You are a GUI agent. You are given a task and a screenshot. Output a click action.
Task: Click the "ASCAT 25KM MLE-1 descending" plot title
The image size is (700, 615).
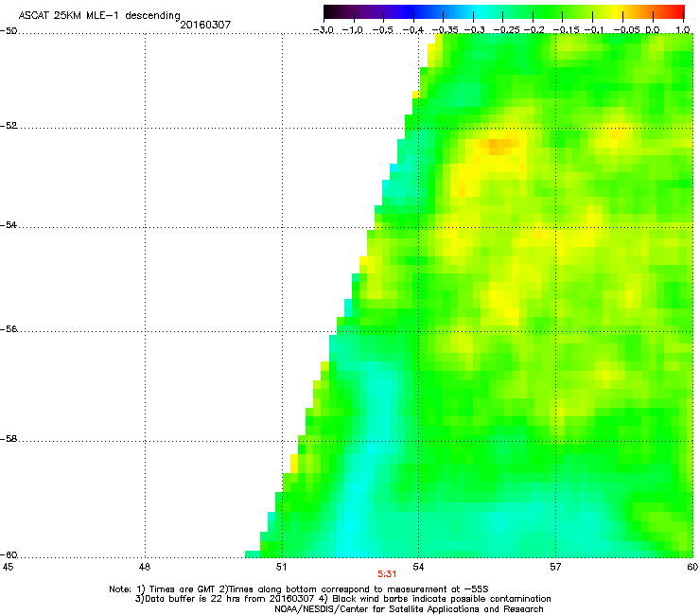point(99,16)
